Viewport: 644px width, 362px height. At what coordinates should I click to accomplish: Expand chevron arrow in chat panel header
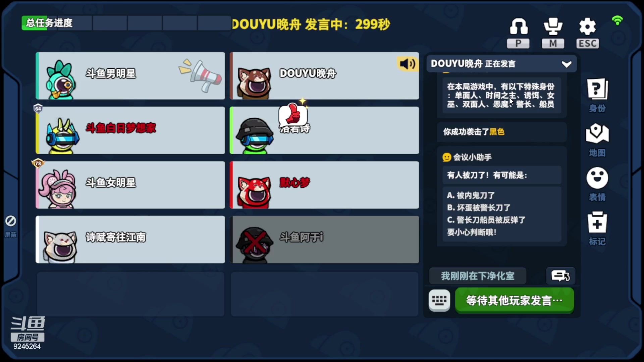[567, 64]
